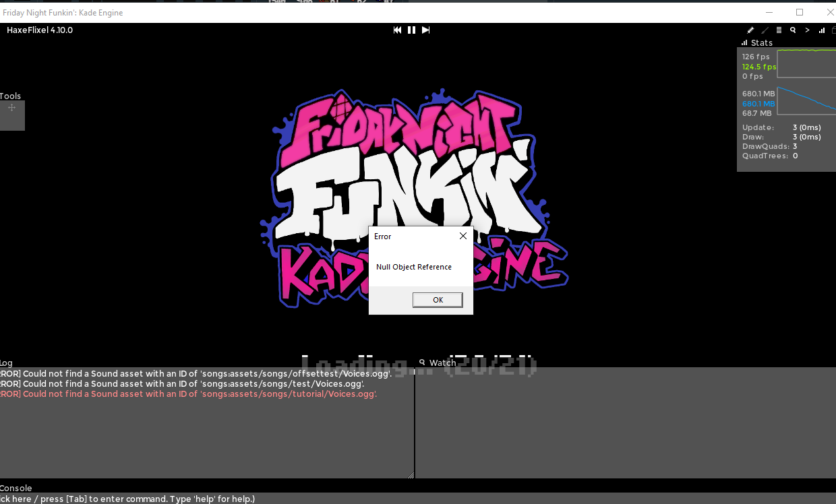Image resolution: width=836 pixels, height=504 pixels.
Task: Select the Watch panel header
Action: (442, 363)
